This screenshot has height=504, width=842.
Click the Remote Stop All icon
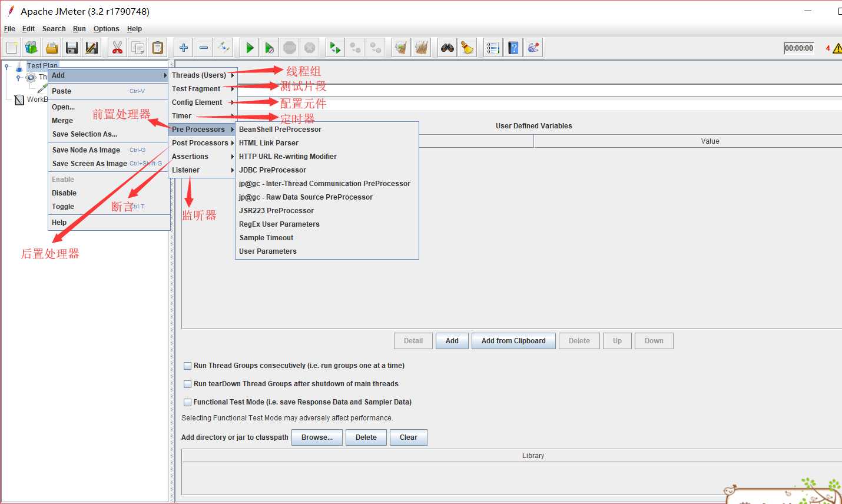click(356, 48)
